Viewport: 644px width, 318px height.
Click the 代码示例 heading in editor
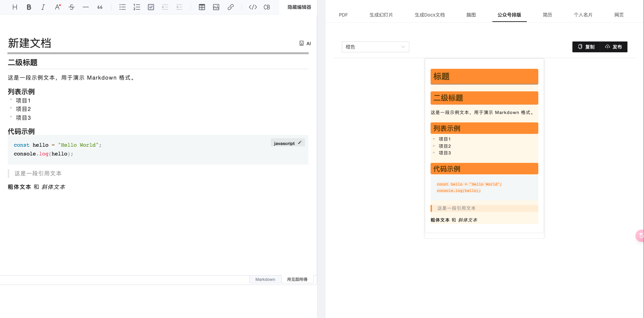click(21, 132)
